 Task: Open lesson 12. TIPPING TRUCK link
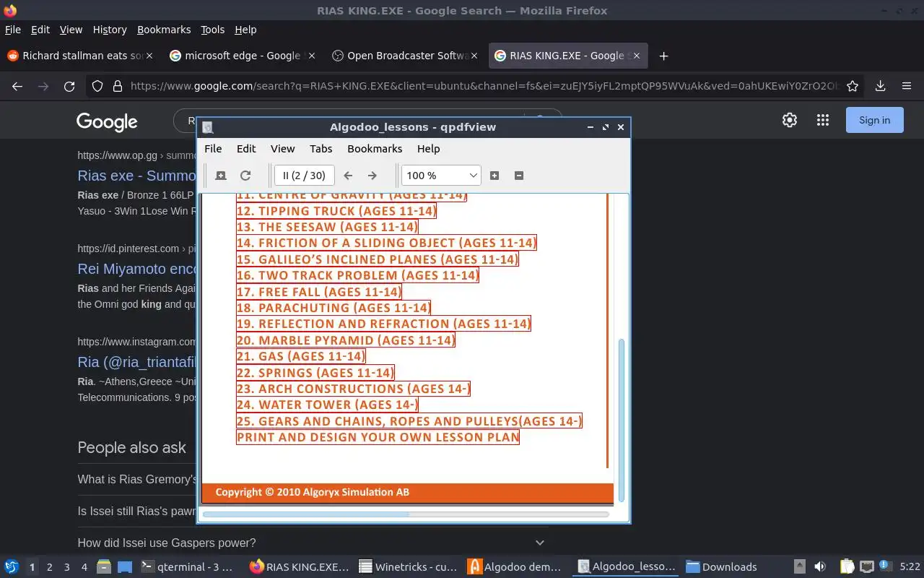(x=336, y=211)
